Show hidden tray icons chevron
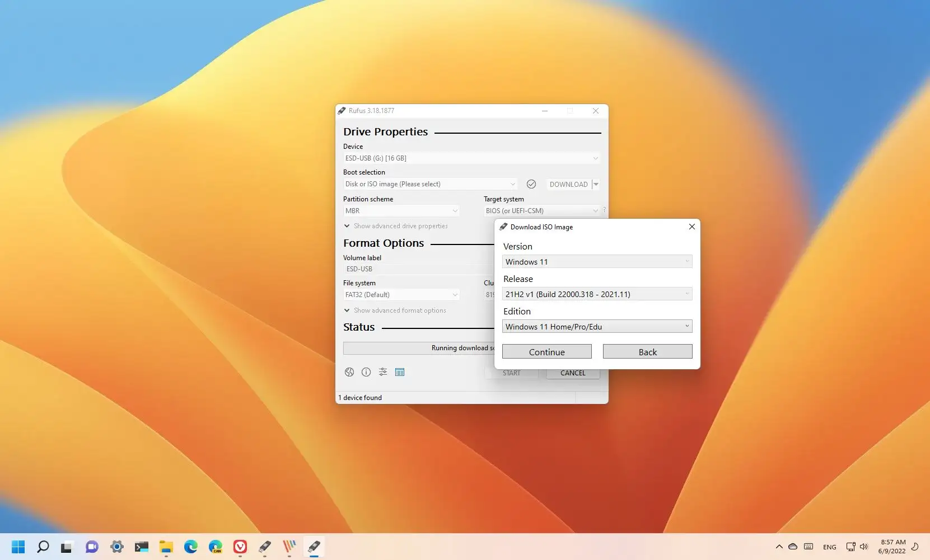930x560 pixels. pos(779,547)
